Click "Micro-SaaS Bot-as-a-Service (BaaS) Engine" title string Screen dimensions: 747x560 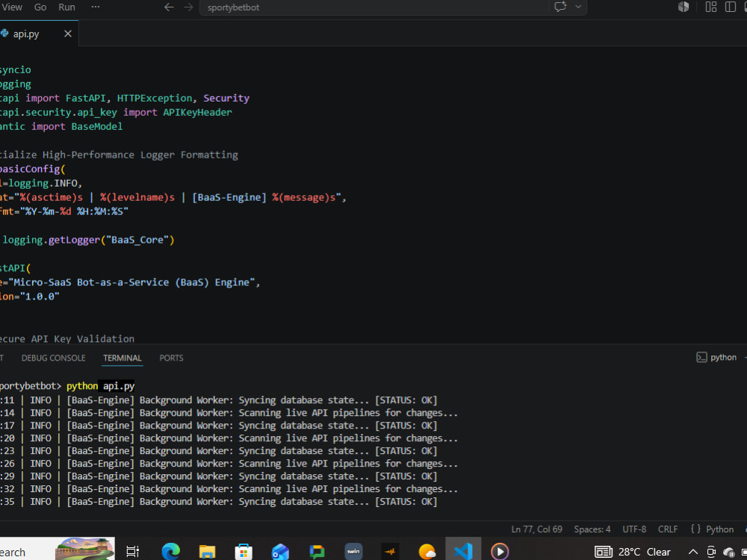coord(132,282)
